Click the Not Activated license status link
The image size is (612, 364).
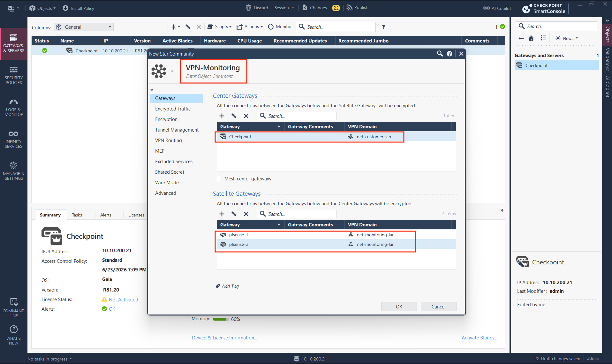pos(124,300)
